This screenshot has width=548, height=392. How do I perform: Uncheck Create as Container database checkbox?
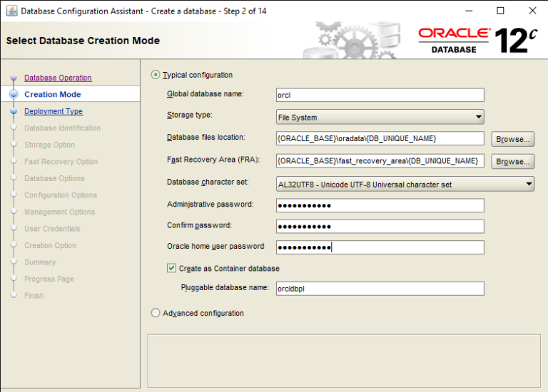pos(171,269)
